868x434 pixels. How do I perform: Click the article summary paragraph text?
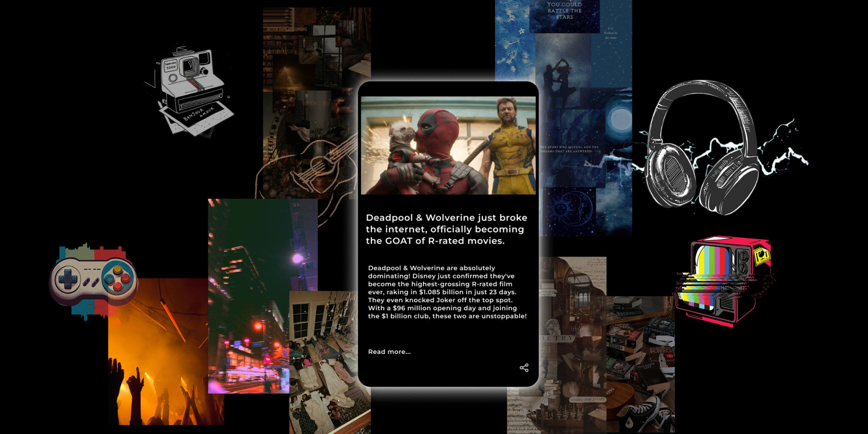click(x=447, y=292)
